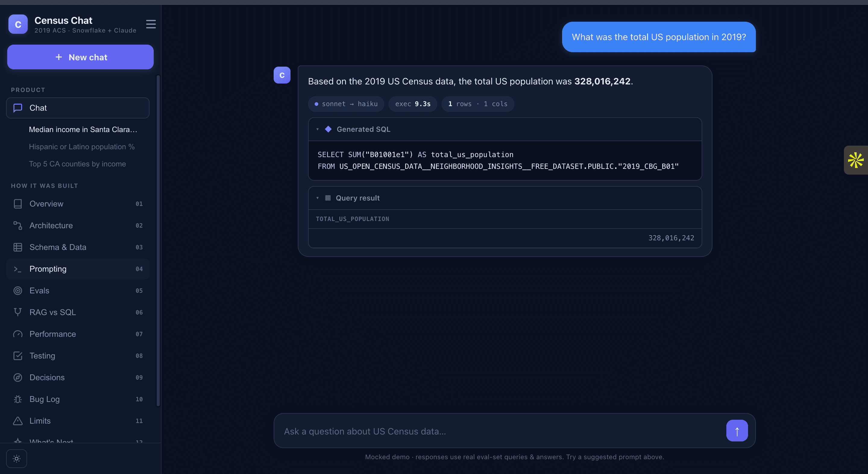Click the 1 rows · 1 cols badge
Screen dimensions: 868x474
tap(478, 104)
